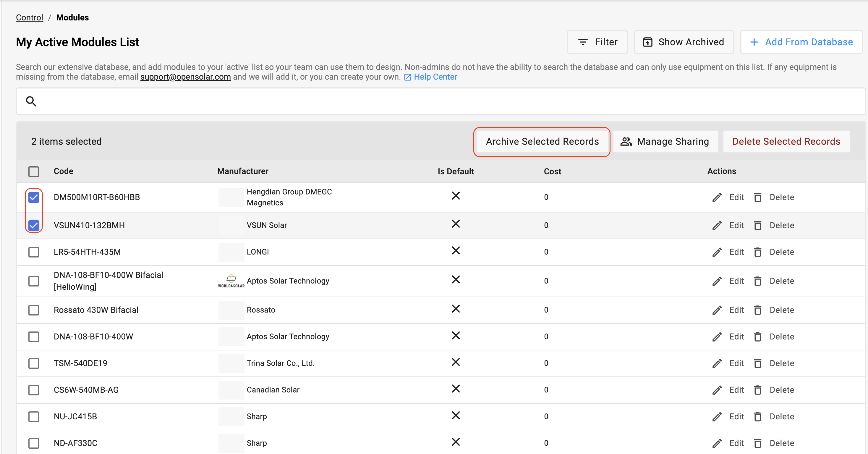The height and width of the screenshot is (454, 868).
Task: Click the plus icon on Add From Database
Action: point(754,42)
